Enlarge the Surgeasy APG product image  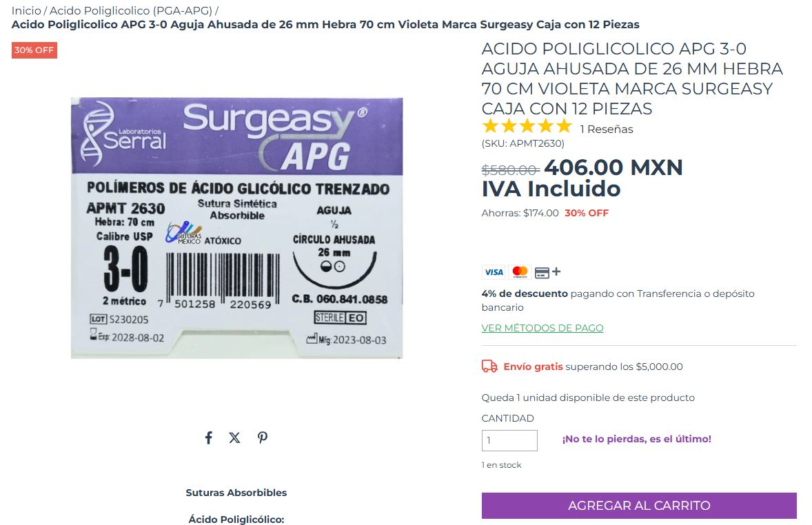[x=236, y=228]
